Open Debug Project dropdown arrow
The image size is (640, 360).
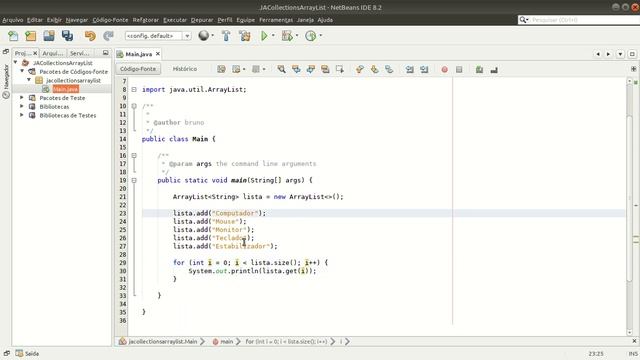[297, 36]
